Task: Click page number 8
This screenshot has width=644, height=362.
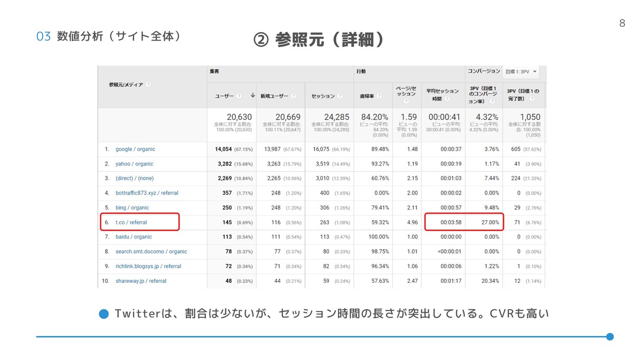Action: pyautogui.click(x=622, y=23)
